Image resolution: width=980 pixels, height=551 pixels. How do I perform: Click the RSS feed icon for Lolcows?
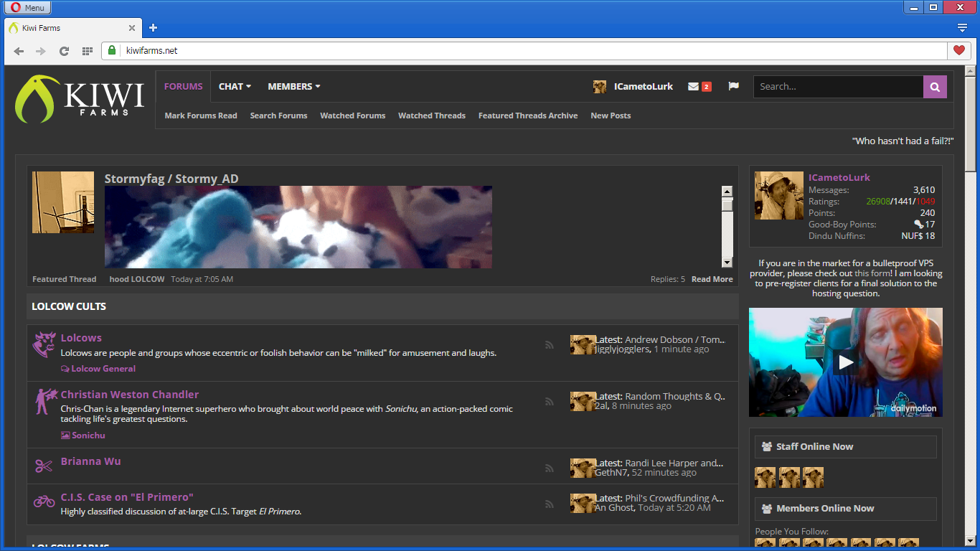(x=550, y=345)
